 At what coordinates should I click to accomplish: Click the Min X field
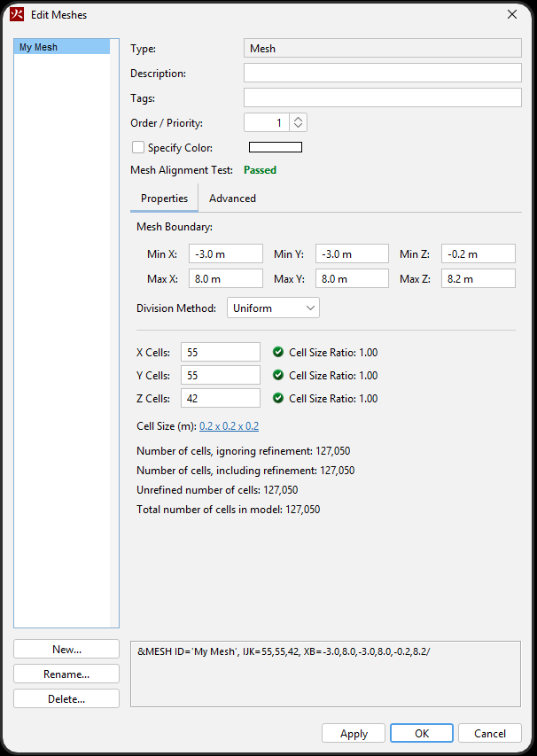pyautogui.click(x=226, y=253)
